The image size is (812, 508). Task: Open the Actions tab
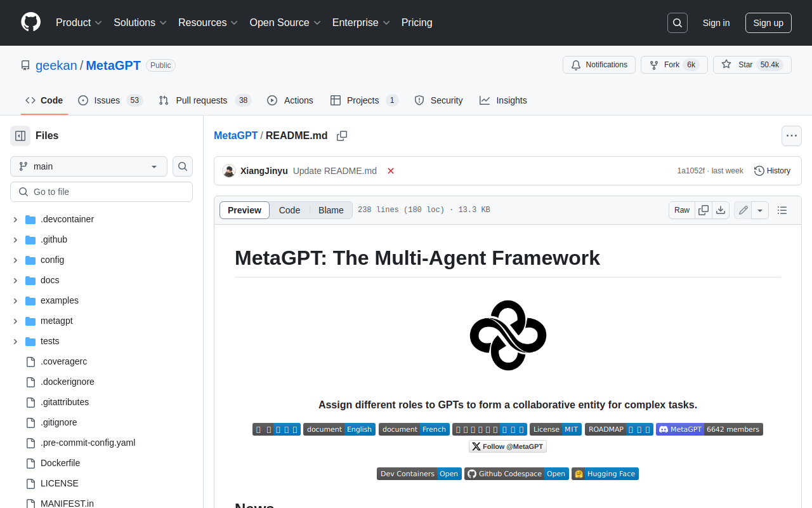(x=290, y=100)
